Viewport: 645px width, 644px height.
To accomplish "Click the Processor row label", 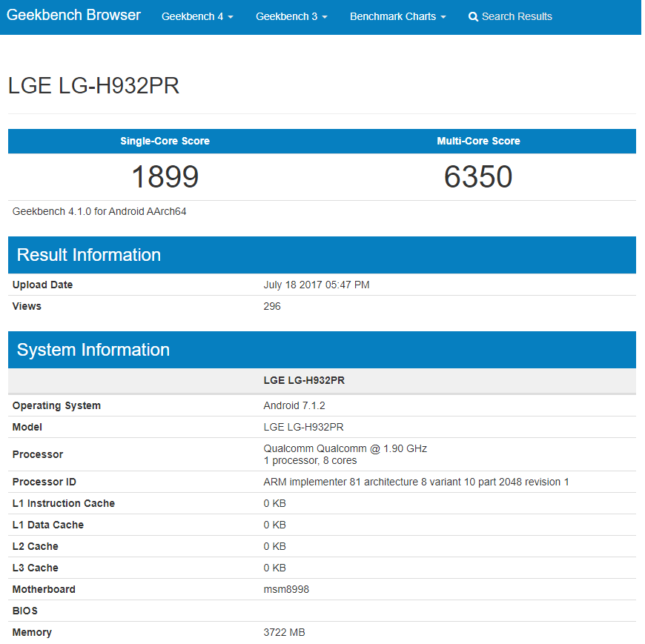I will pos(38,454).
